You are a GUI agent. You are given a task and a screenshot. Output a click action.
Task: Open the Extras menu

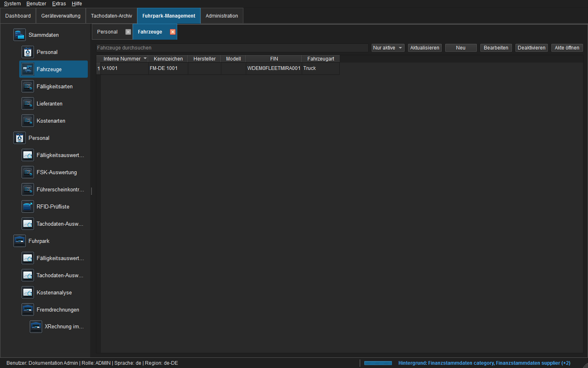click(59, 4)
